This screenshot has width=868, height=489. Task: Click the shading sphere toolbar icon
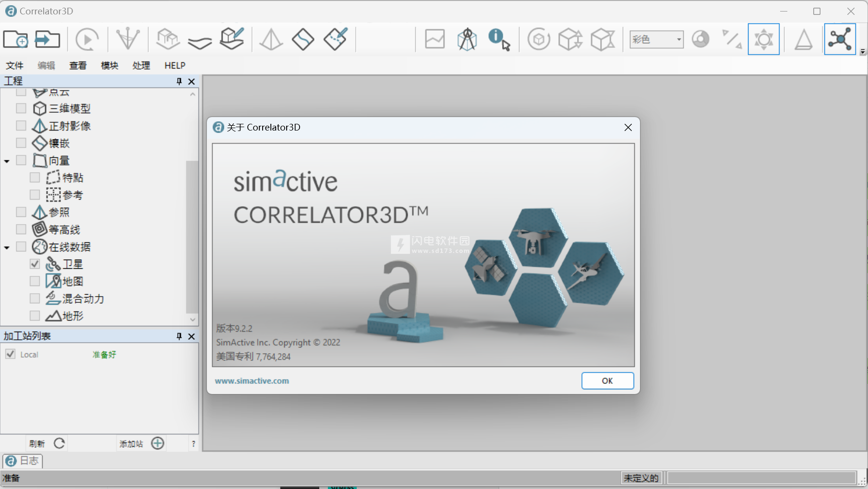click(700, 39)
